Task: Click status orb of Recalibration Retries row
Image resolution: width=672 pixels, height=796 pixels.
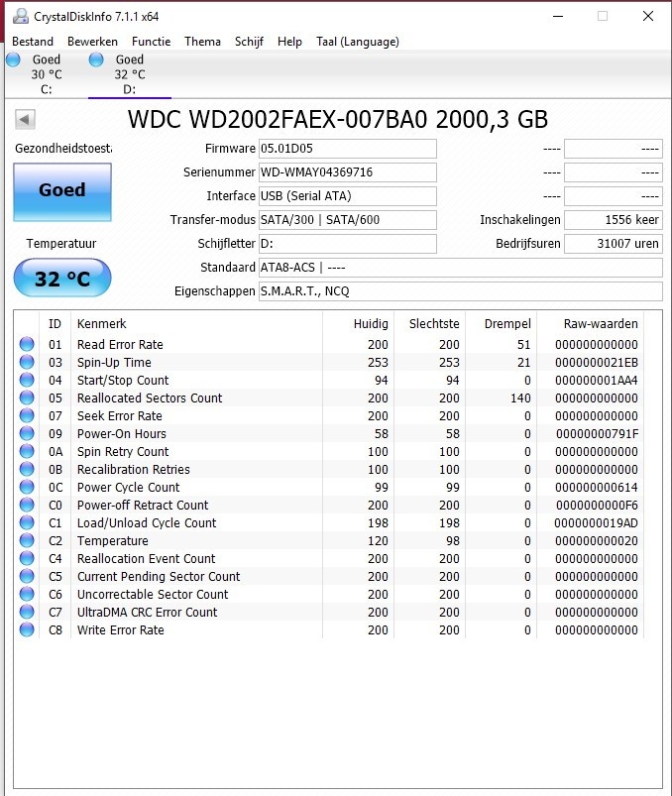Action: [x=27, y=469]
